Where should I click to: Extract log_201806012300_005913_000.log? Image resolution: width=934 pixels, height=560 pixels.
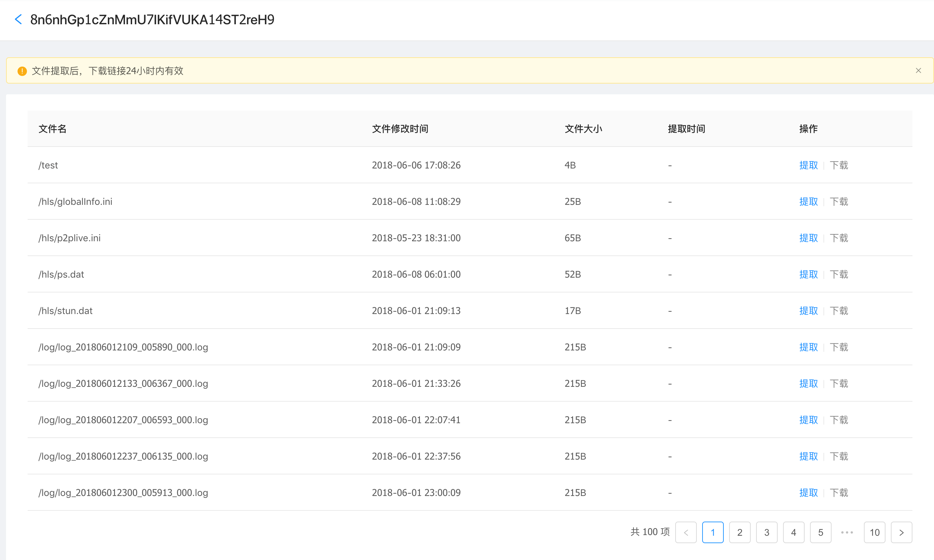(808, 493)
